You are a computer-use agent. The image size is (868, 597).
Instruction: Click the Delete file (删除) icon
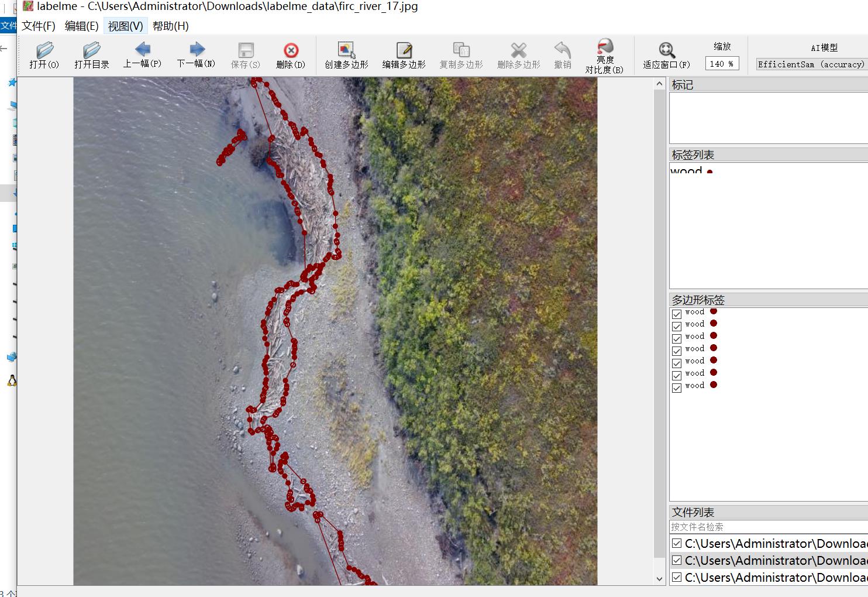click(291, 51)
